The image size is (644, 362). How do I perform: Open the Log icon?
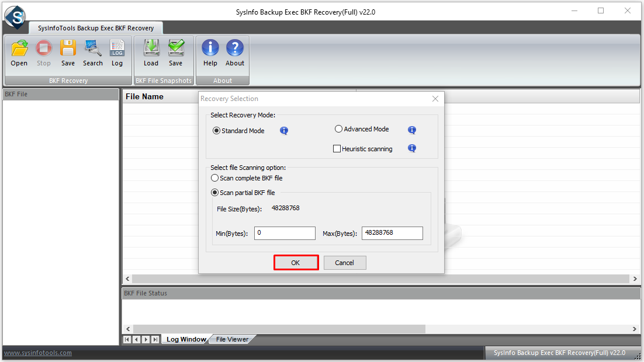coord(117,53)
